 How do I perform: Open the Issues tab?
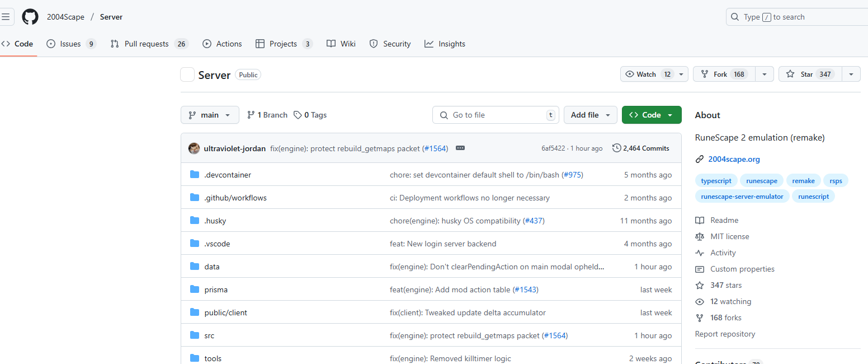[71, 44]
